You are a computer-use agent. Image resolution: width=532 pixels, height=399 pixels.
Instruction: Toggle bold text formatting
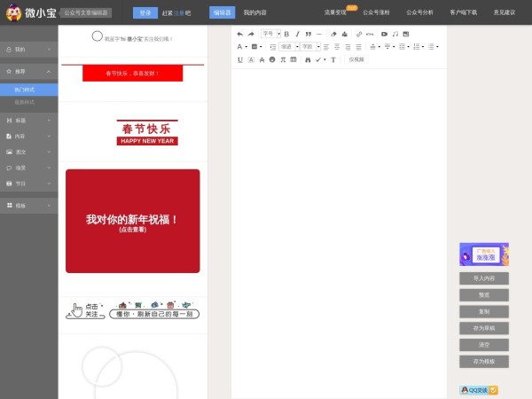coord(286,34)
